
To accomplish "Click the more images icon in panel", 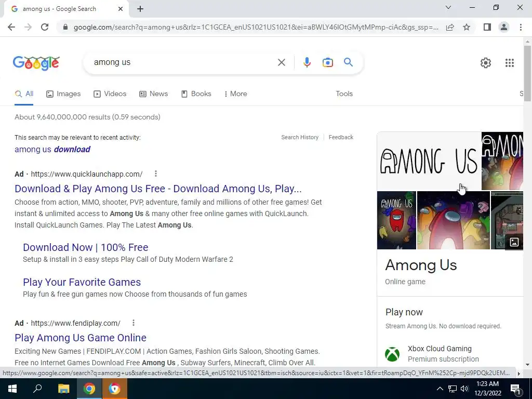I will point(514,242).
